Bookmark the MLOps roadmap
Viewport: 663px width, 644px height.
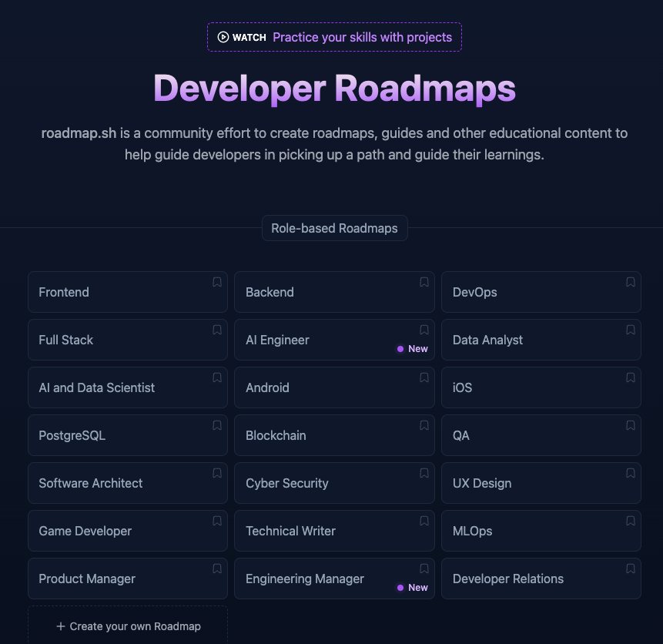tap(631, 522)
